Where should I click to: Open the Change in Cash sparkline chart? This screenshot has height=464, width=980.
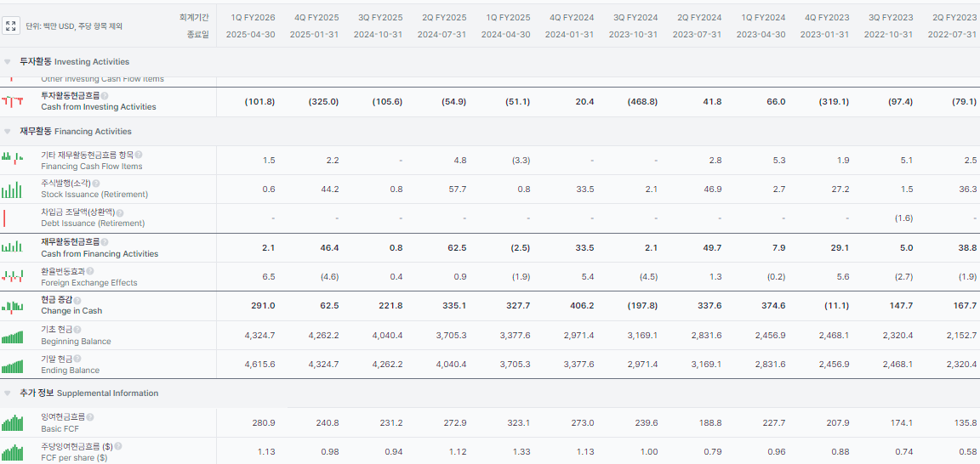(12, 306)
